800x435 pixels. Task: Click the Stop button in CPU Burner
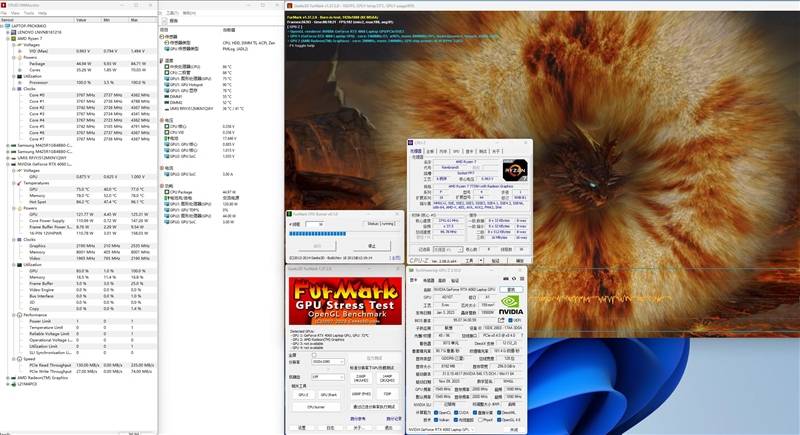pyautogui.click(x=372, y=245)
